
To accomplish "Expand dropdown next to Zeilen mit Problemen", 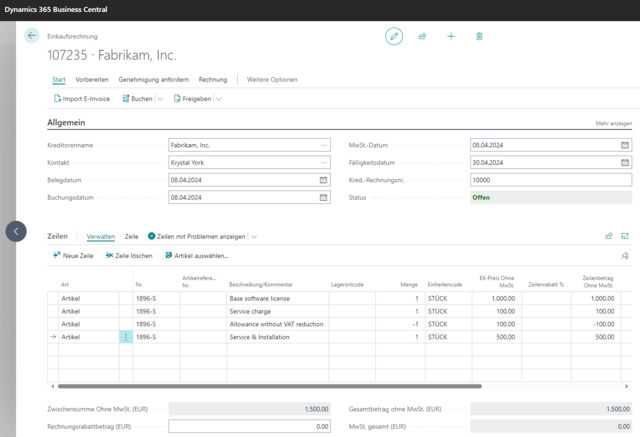I will pos(254,237).
